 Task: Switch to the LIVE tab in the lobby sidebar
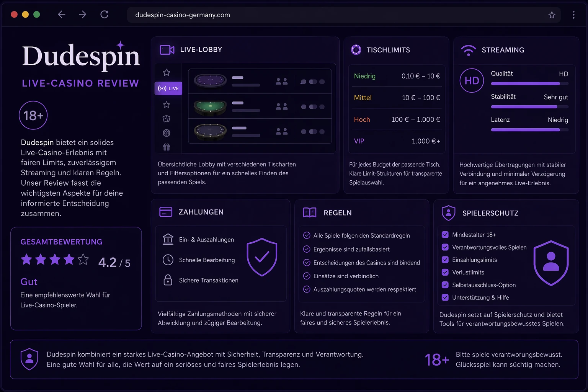(x=168, y=88)
